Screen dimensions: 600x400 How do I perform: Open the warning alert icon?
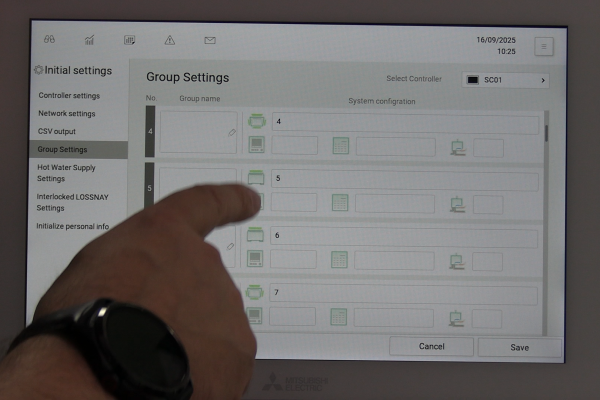(170, 40)
